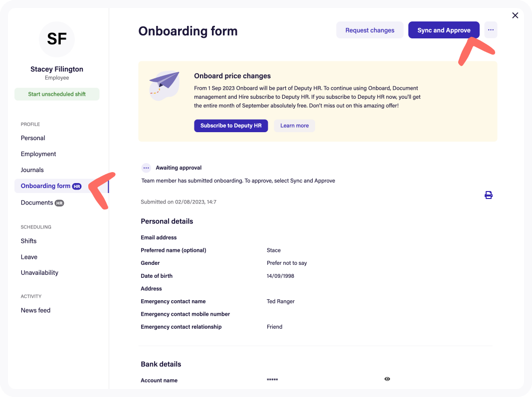Open the Leave section
The width and height of the screenshot is (532, 397).
click(29, 257)
